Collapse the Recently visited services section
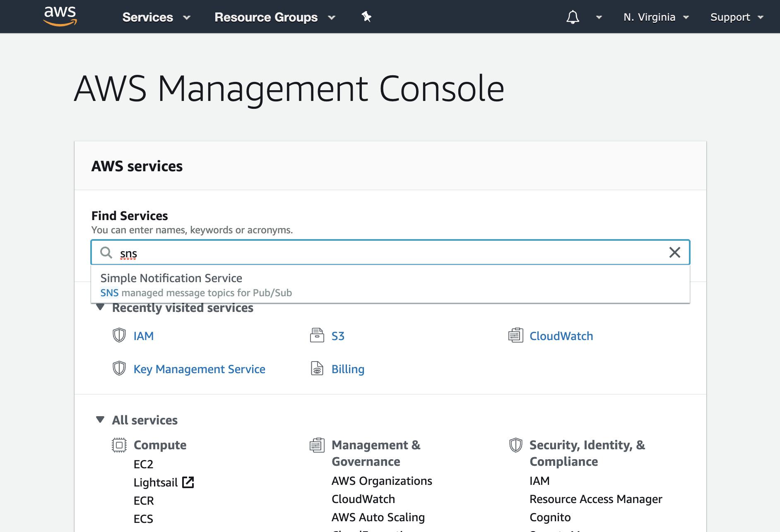 tap(100, 307)
